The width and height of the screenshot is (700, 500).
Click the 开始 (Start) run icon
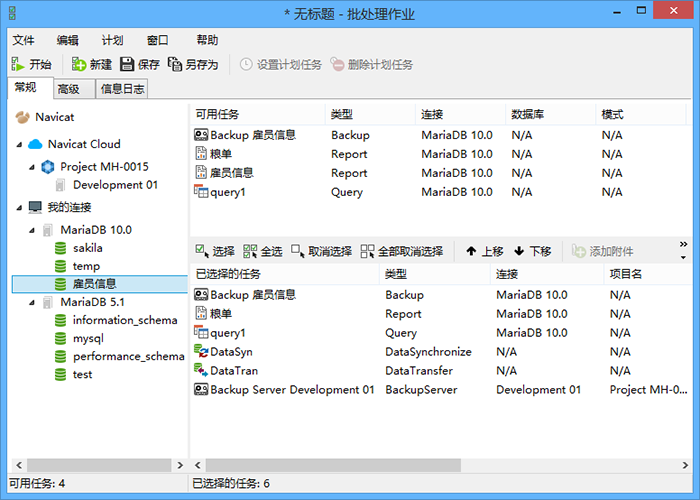[17, 64]
